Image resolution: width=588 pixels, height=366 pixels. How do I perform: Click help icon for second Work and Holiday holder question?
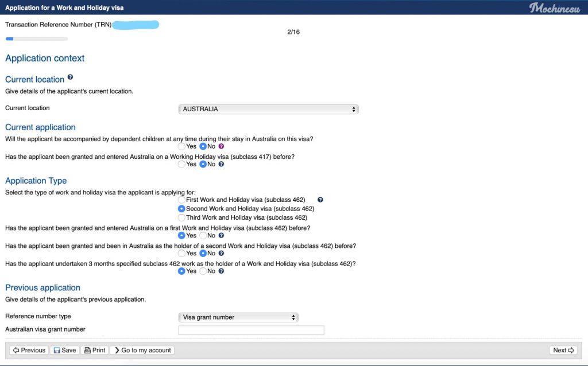221,253
